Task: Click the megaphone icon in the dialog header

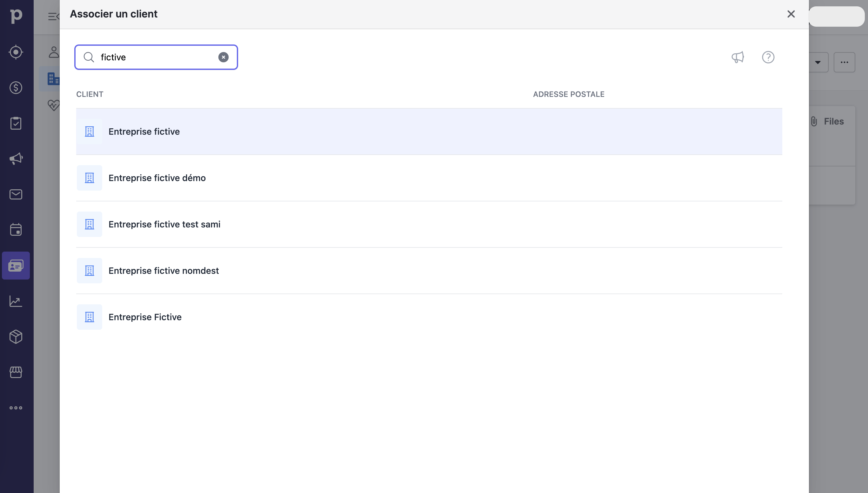Action: 738,57
